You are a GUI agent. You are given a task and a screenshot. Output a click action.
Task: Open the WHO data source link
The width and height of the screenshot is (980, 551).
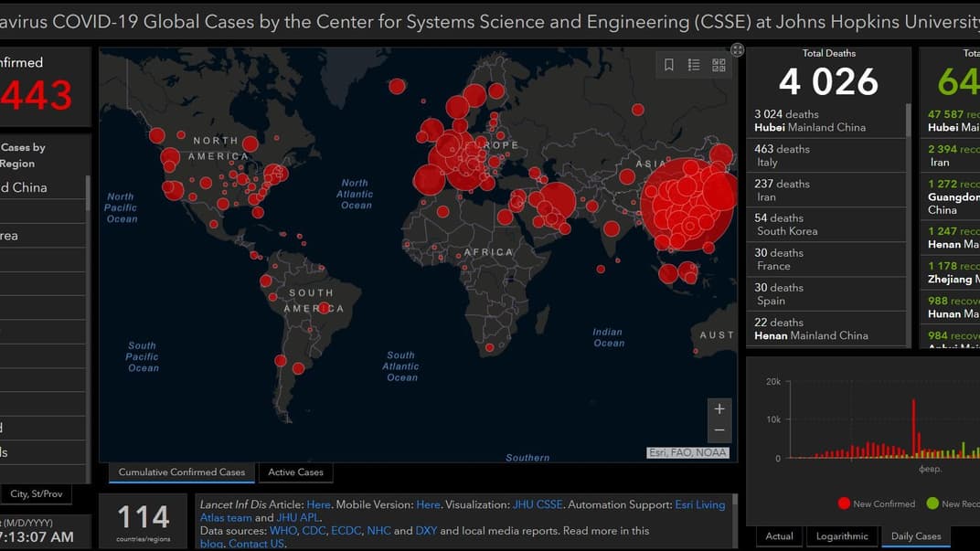pyautogui.click(x=282, y=531)
